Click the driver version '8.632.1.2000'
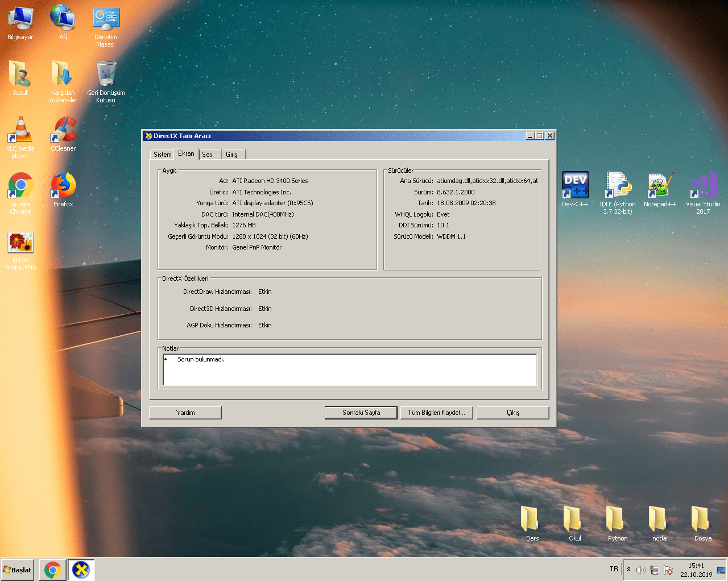The image size is (728, 582). (456, 192)
